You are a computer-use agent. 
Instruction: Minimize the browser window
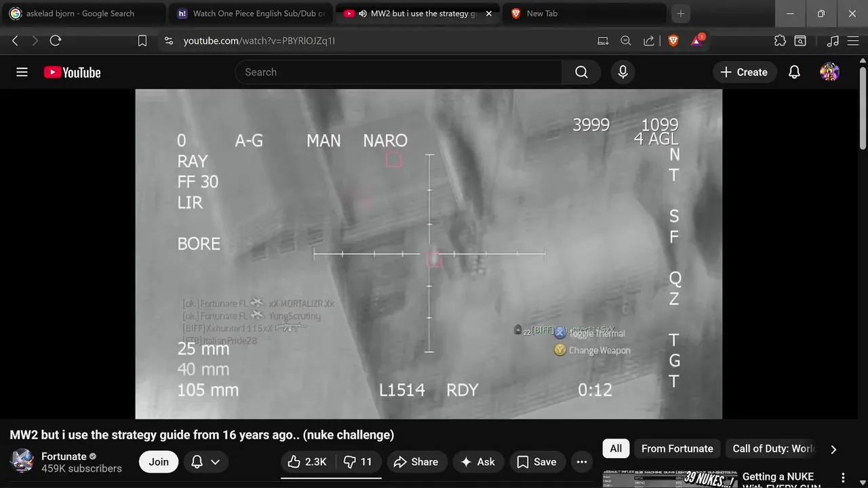(x=790, y=14)
